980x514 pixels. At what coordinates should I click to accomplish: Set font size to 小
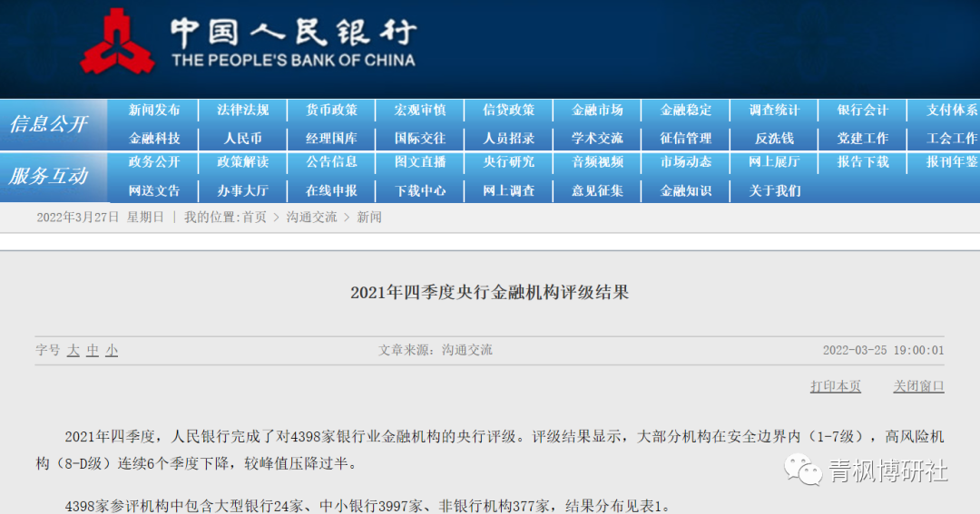[x=112, y=350]
